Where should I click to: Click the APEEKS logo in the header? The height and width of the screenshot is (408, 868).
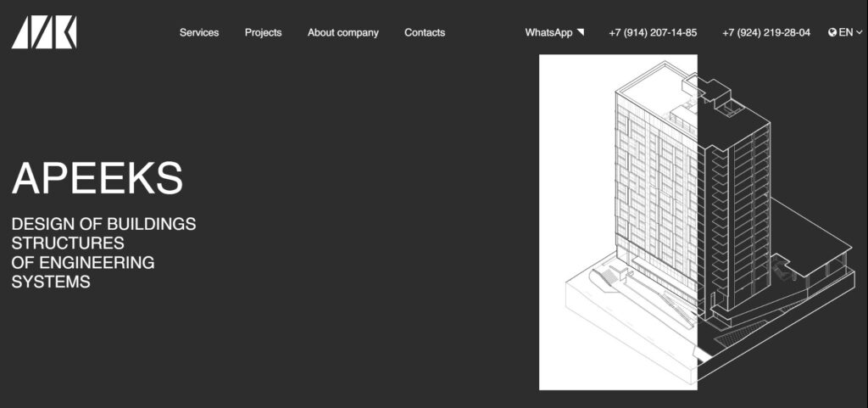pos(44,32)
